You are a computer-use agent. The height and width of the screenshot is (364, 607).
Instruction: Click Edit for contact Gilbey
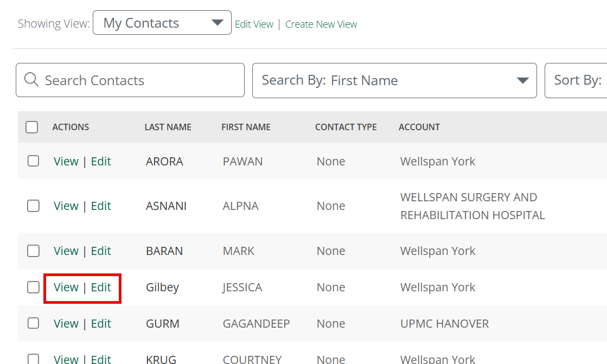101,288
